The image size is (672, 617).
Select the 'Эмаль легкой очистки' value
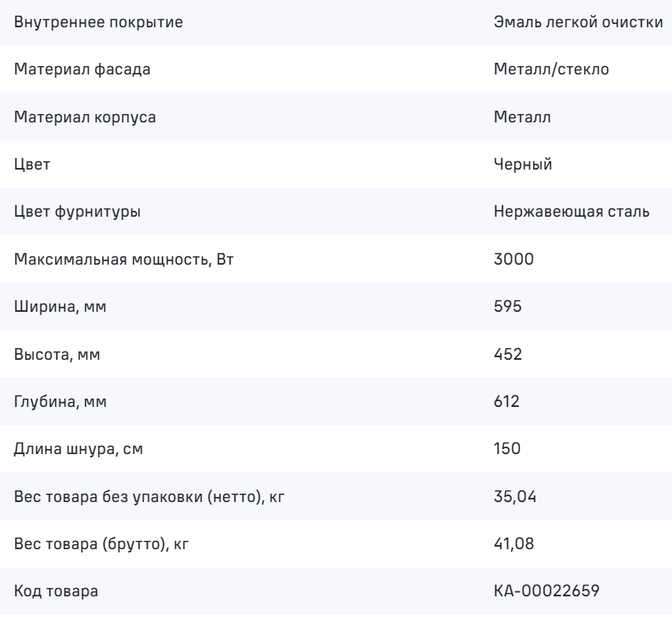coord(577,22)
